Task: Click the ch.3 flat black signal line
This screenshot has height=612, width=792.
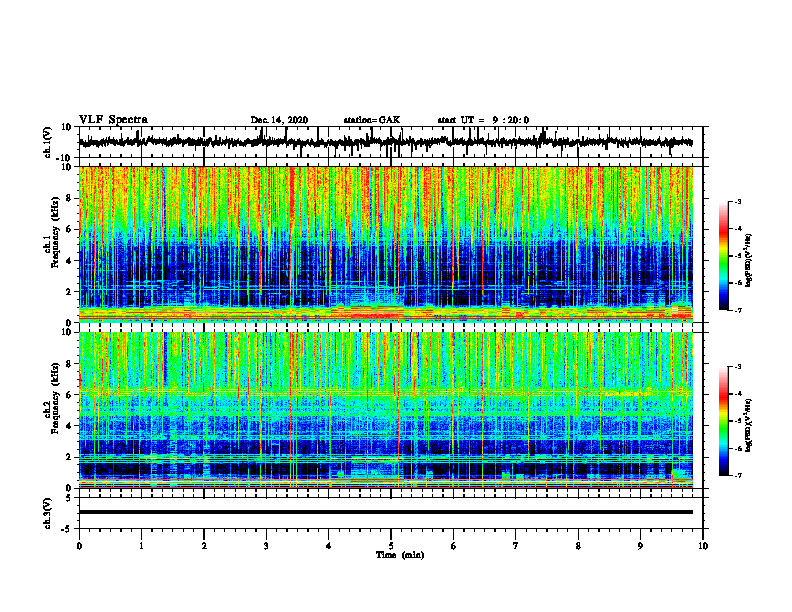Action: (x=385, y=512)
